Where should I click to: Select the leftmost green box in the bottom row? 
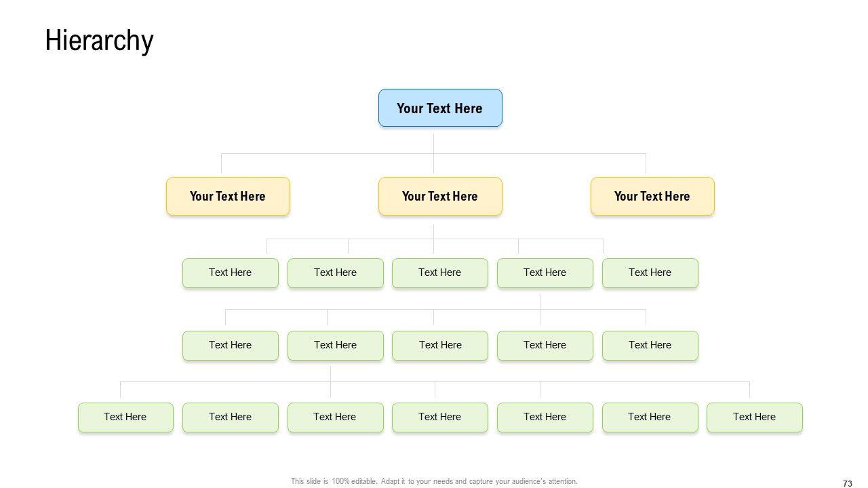point(125,418)
